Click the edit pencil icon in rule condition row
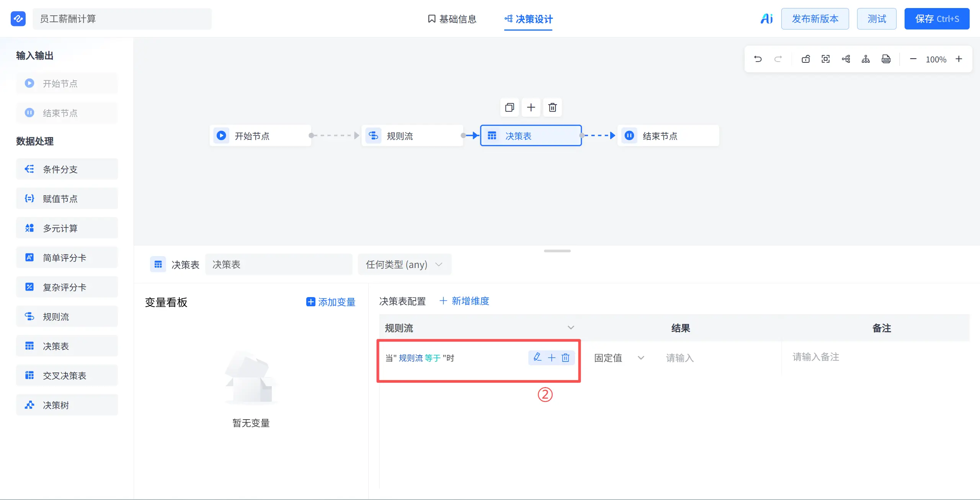The image size is (980, 500). point(537,357)
